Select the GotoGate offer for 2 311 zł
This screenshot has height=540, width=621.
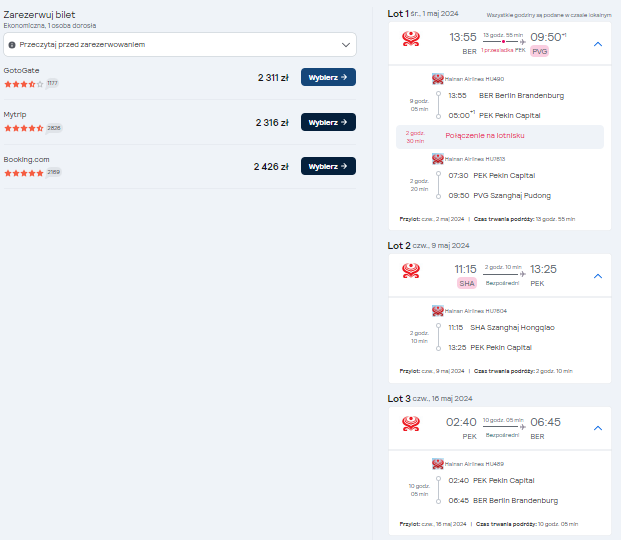coord(328,77)
